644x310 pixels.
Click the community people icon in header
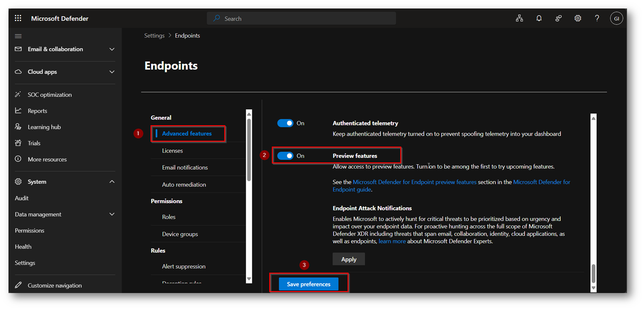coord(558,18)
